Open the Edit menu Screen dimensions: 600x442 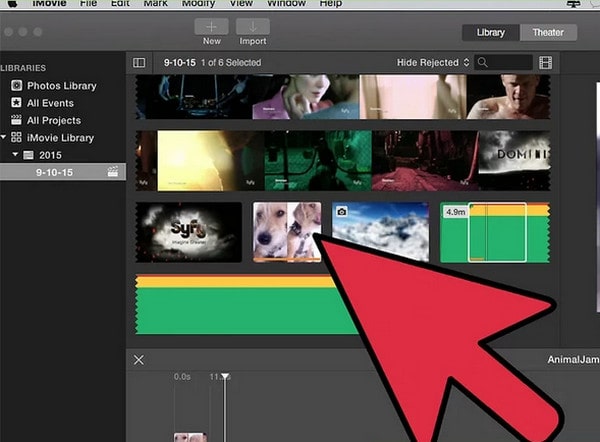point(120,3)
